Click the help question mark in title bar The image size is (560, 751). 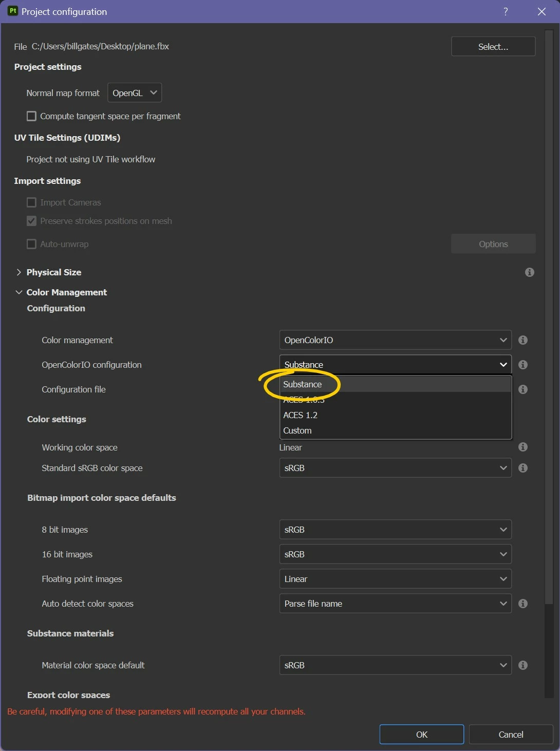[x=506, y=11]
